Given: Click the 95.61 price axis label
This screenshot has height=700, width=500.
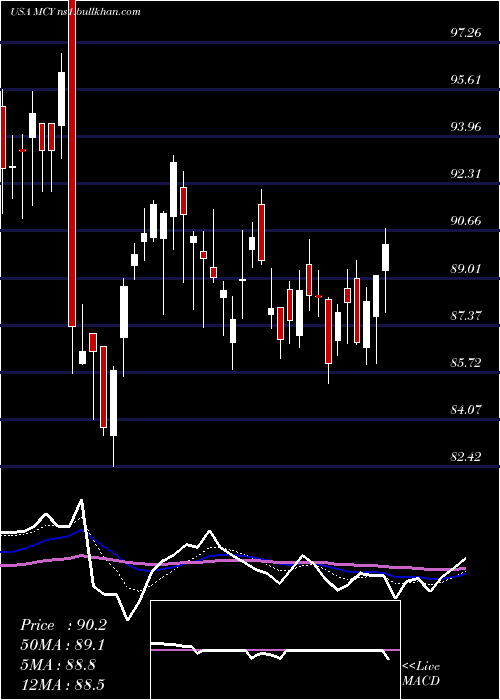Looking at the screenshot, I should click(x=466, y=80).
